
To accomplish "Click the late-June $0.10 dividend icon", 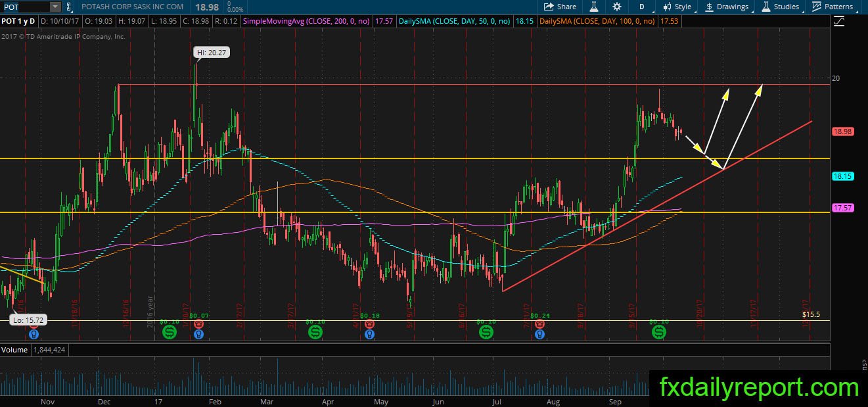I will click(x=486, y=333).
